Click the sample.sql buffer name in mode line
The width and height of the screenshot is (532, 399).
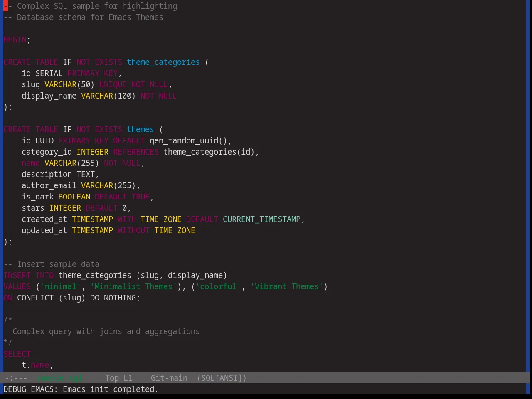59,378
